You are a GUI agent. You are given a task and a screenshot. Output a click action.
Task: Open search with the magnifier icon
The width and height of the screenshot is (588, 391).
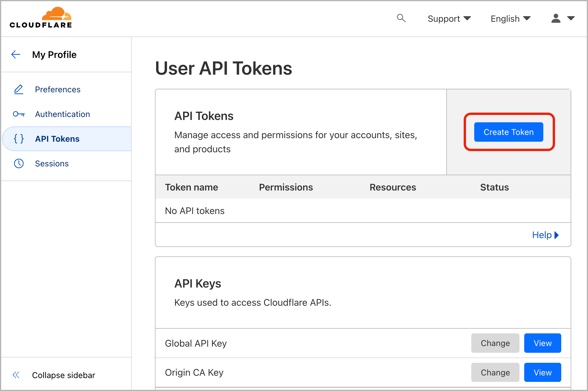click(401, 18)
